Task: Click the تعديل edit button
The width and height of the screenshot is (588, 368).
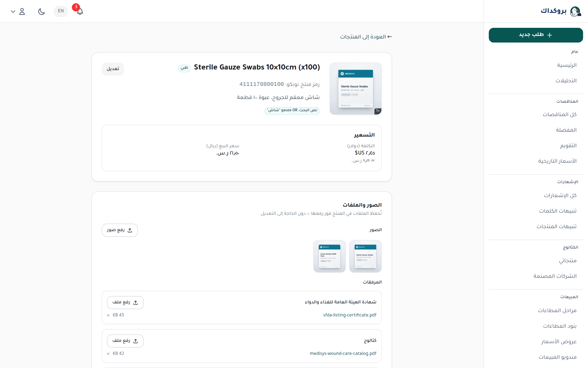Action: [x=113, y=69]
